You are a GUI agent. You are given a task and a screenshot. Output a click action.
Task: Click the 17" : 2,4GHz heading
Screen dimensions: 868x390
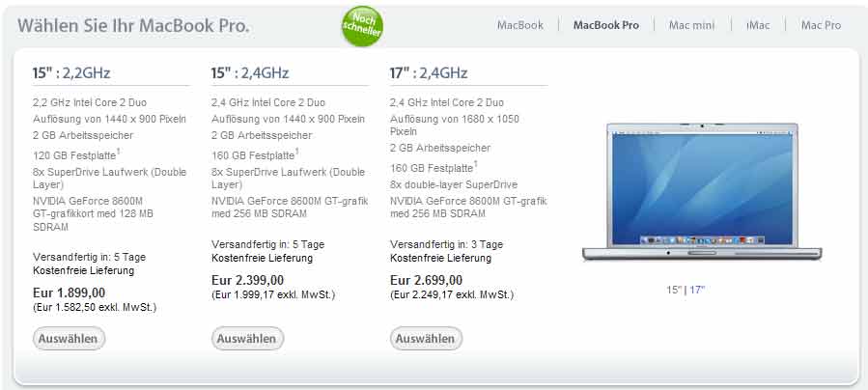tap(429, 73)
